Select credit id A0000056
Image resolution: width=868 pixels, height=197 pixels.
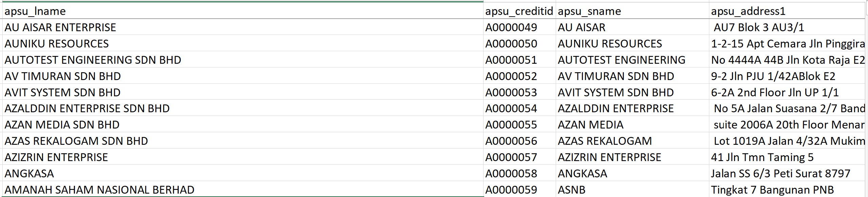tap(519, 141)
